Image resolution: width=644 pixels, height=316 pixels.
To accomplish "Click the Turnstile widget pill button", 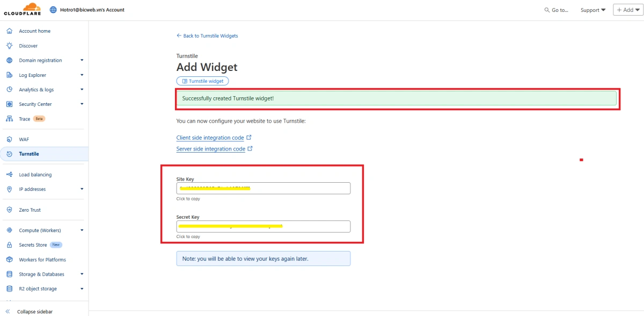I will 203,81.
